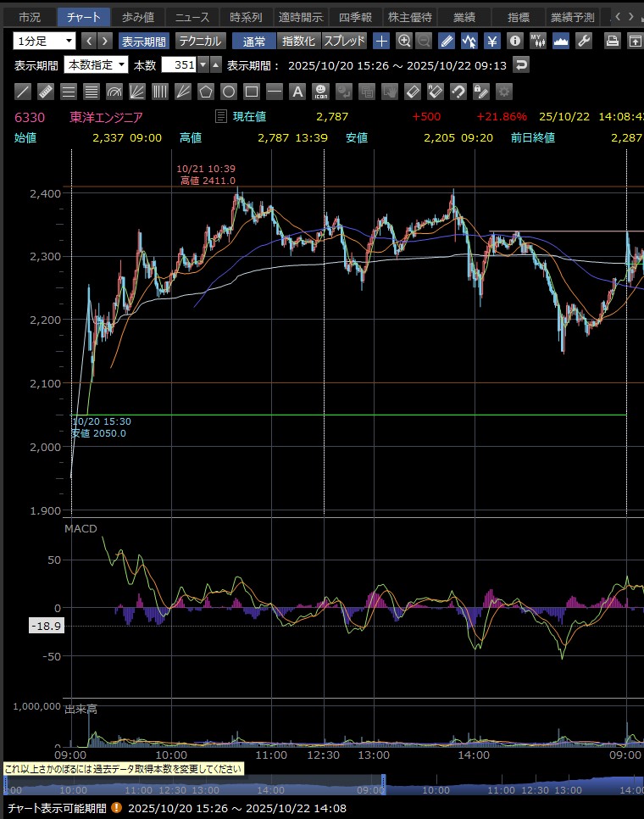Choose the text annotation 'A' tool
The height and width of the screenshot is (819, 644).
297,92
